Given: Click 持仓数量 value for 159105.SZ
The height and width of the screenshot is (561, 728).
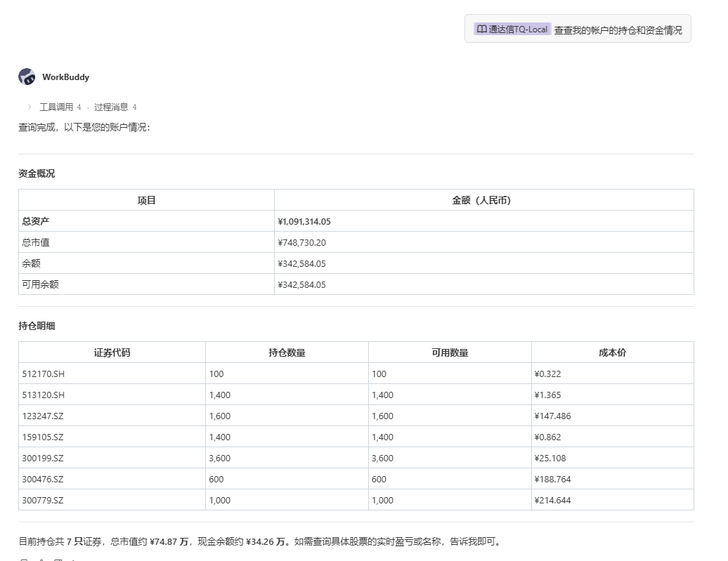Looking at the screenshot, I should point(220,437).
